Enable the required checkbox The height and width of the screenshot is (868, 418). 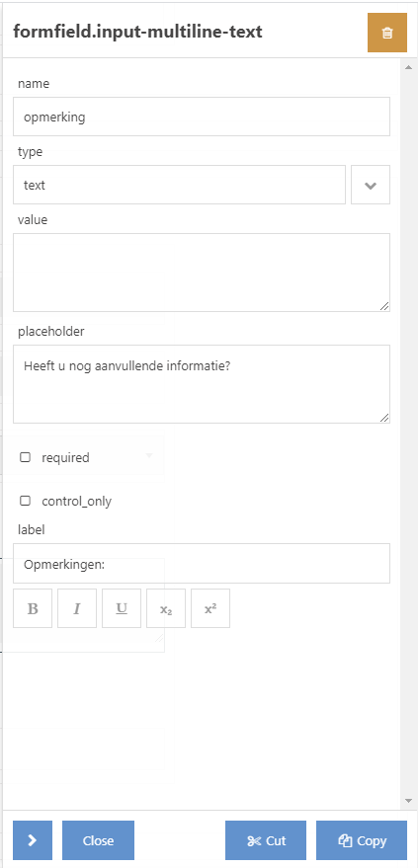25,457
